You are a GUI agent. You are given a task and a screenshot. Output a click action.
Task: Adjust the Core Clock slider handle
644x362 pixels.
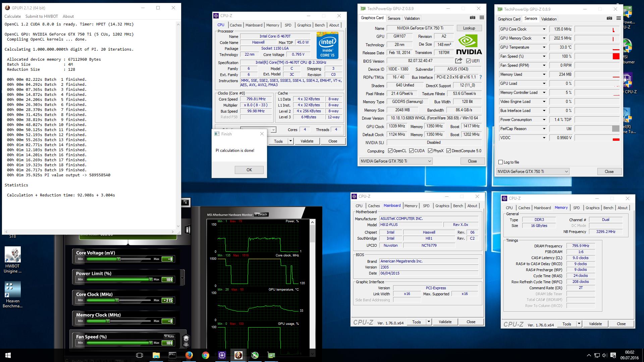(117, 300)
